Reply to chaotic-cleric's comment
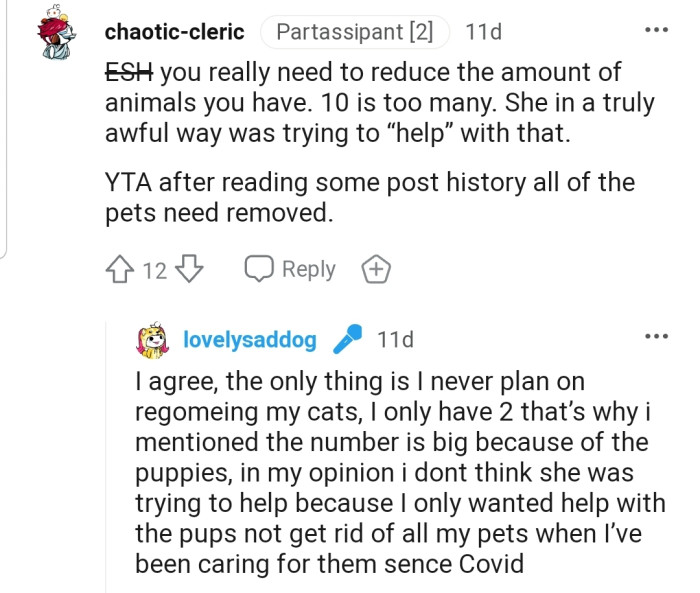Screen dimensions: 700x593 pyautogui.click(x=291, y=269)
